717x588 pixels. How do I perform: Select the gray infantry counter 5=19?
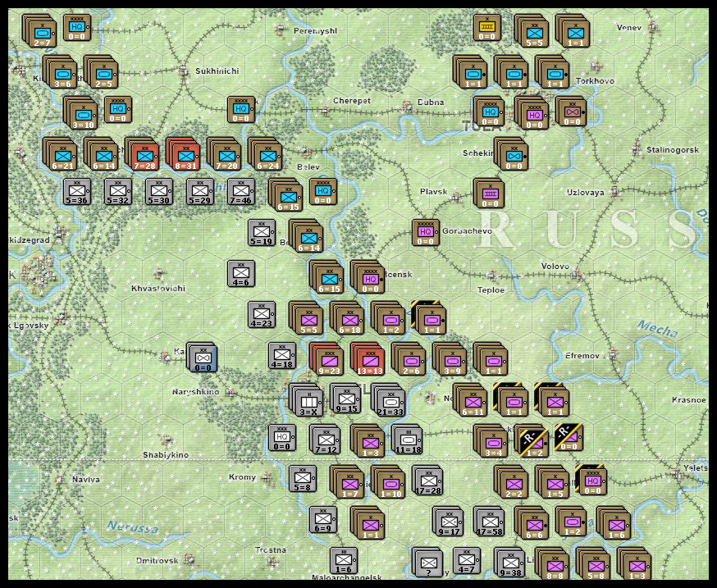[262, 233]
